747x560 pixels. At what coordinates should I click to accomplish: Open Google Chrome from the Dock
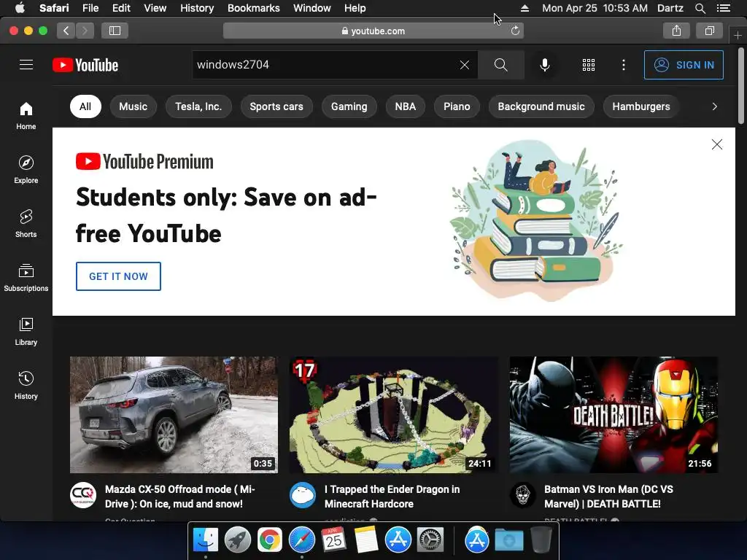(270, 540)
